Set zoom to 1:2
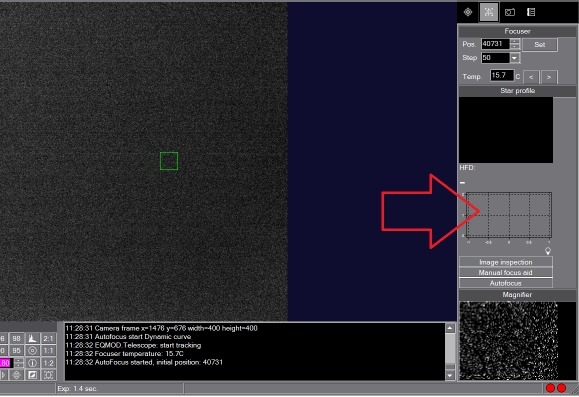The height and width of the screenshot is (397, 579). click(x=48, y=363)
